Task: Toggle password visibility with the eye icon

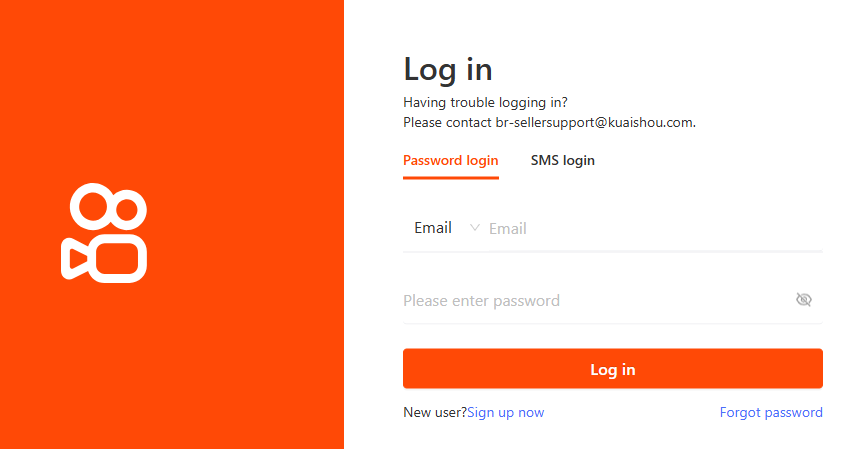Action: click(804, 300)
